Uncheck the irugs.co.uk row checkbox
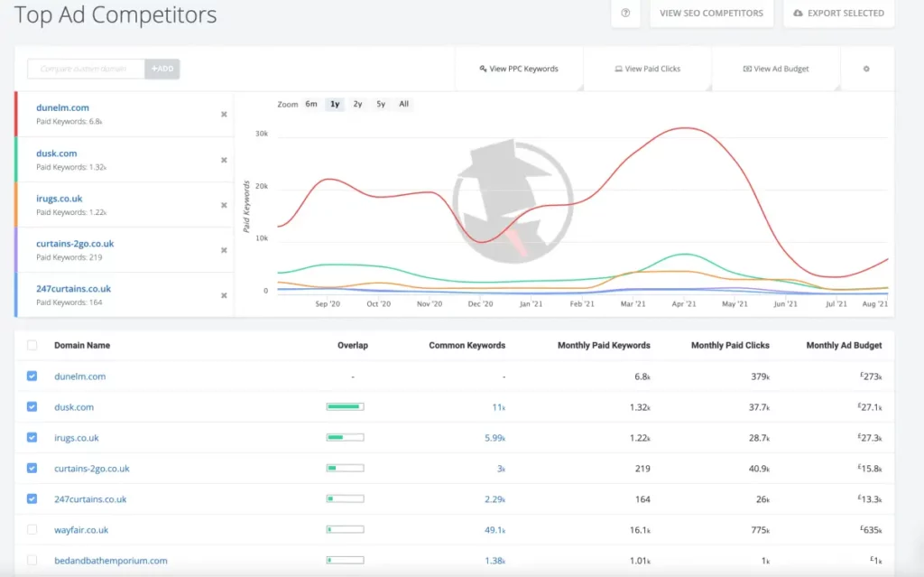The height and width of the screenshot is (577, 924). (x=32, y=437)
